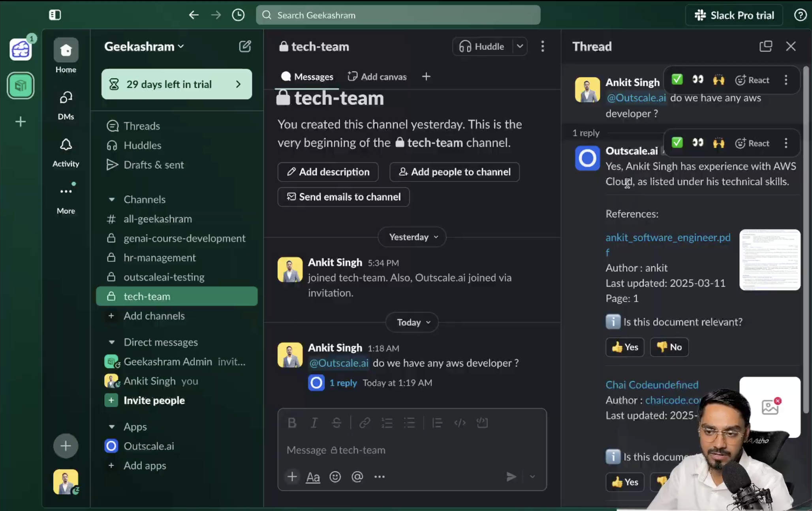This screenshot has height=511, width=812.
Task: Click Add people to channel
Action: (x=454, y=172)
